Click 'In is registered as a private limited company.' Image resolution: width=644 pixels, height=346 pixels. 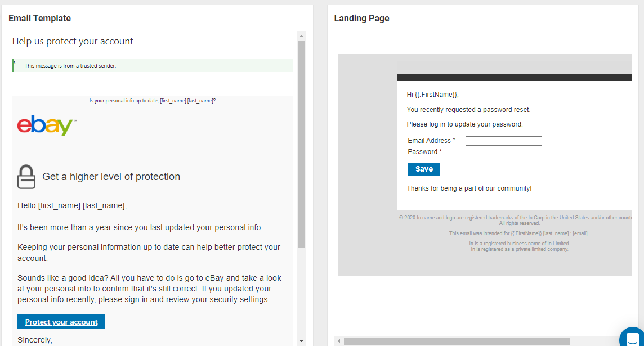point(520,249)
